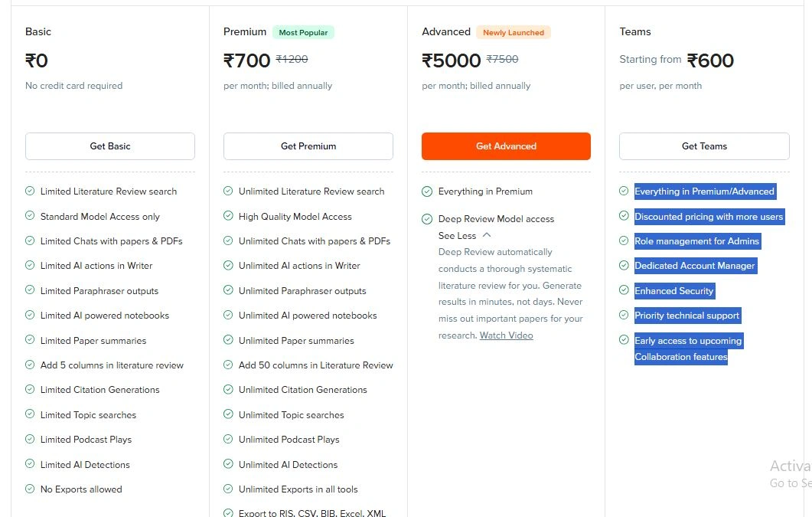
Task: Click the Premium ₹700 price
Action: (x=247, y=61)
